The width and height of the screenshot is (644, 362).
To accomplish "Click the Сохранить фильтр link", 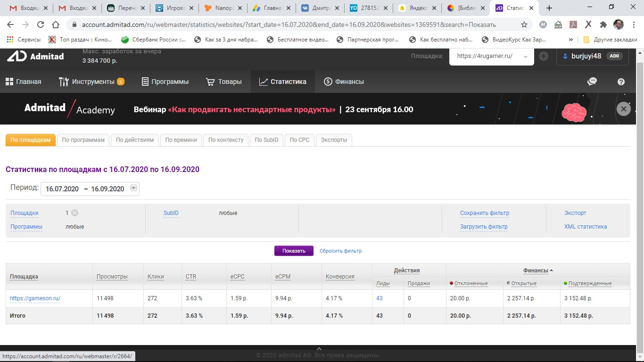I will click(x=485, y=213).
